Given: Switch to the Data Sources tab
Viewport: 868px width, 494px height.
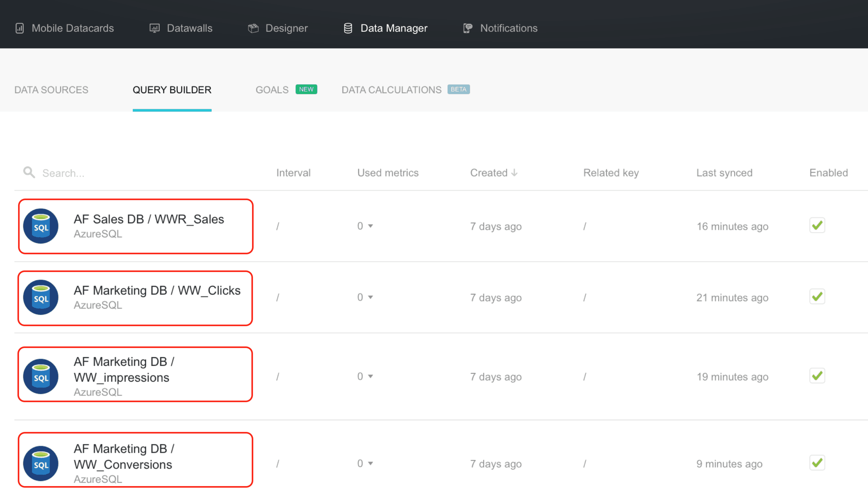Looking at the screenshot, I should pos(51,90).
